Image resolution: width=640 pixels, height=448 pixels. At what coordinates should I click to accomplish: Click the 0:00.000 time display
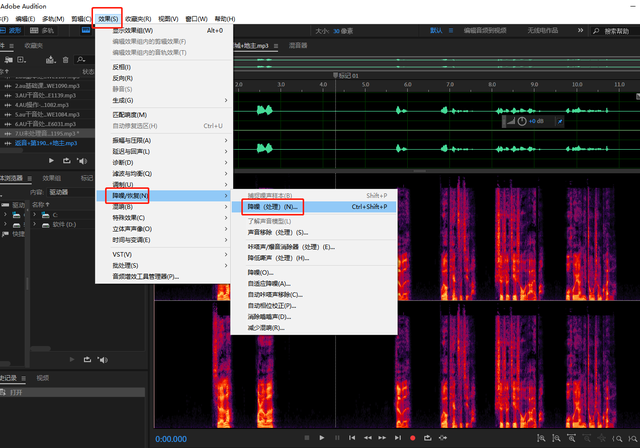171,439
